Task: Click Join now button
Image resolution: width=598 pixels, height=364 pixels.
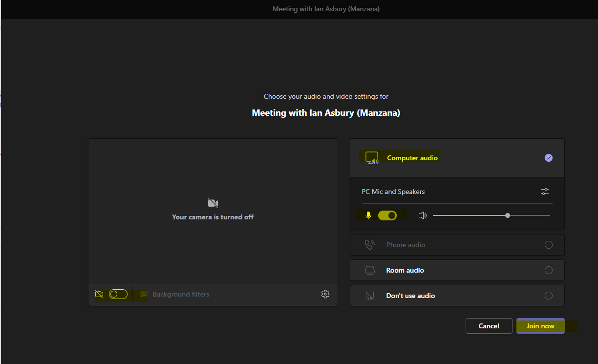Action: [540, 326]
